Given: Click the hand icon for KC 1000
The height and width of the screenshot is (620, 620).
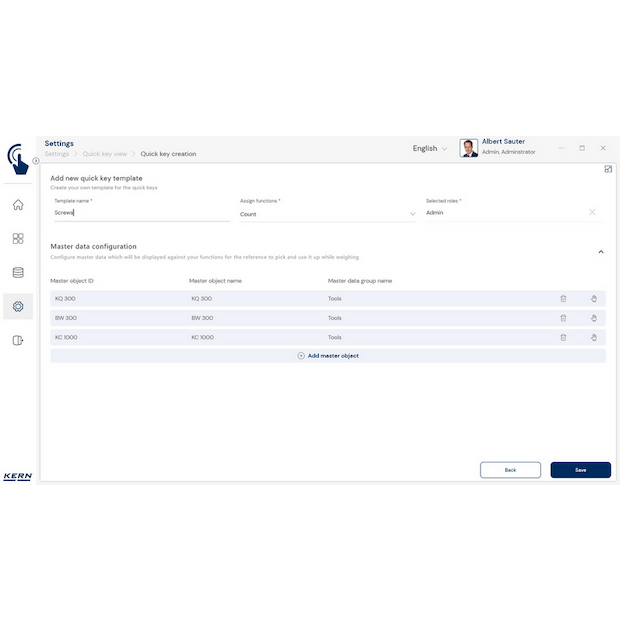Looking at the screenshot, I should (x=593, y=337).
